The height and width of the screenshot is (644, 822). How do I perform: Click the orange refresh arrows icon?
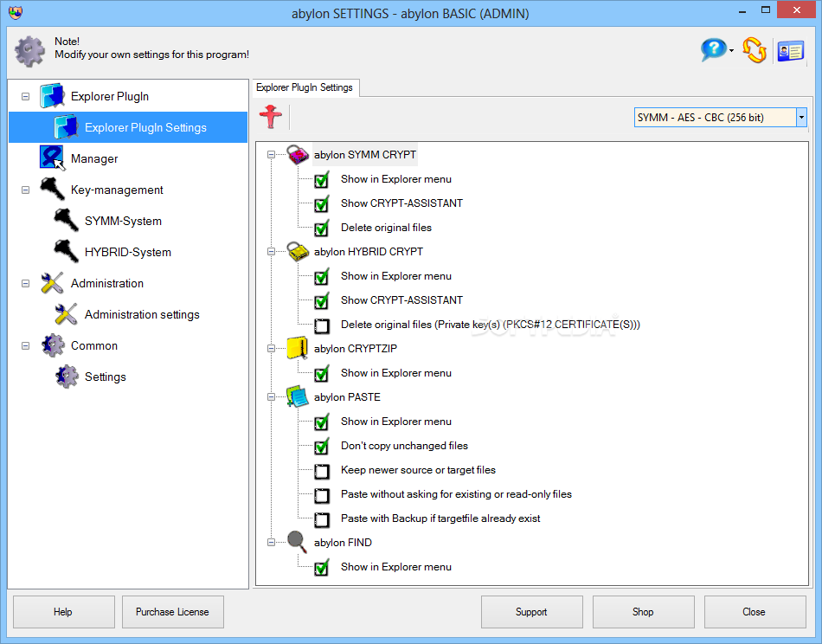[755, 50]
